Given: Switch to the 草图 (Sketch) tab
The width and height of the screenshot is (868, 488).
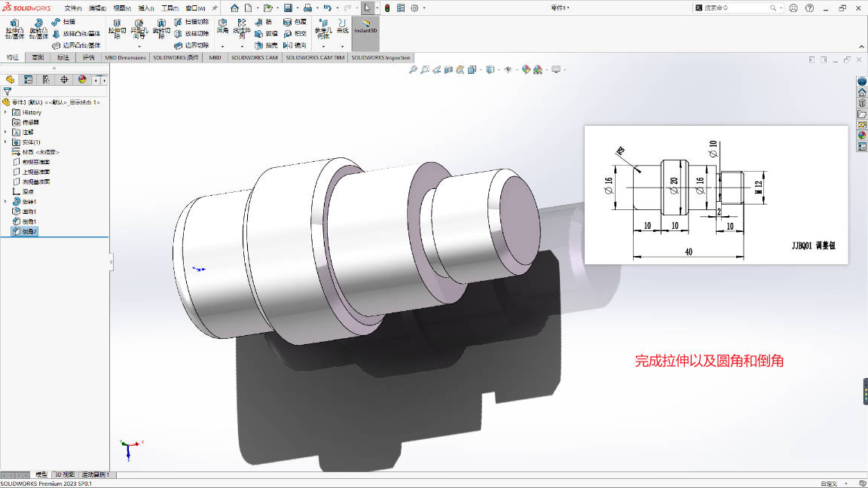Looking at the screenshot, I should pyautogui.click(x=38, y=57).
